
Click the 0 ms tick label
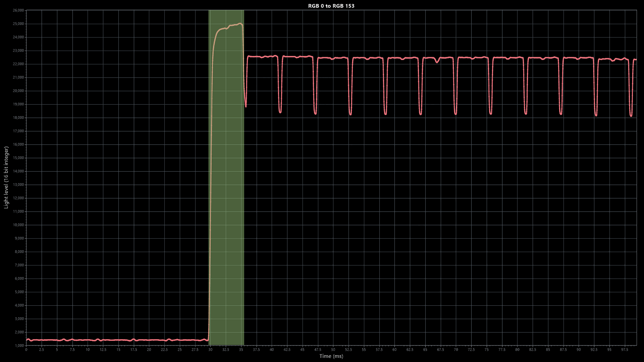point(26,349)
